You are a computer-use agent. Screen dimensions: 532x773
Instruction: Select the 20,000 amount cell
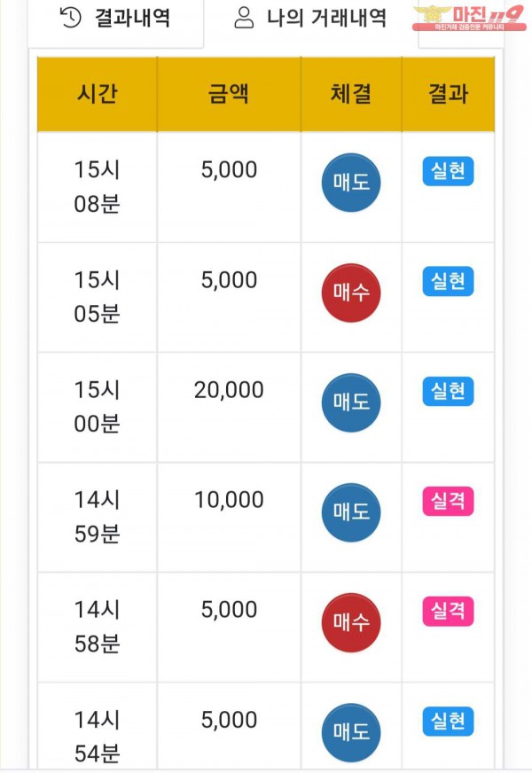(229, 390)
